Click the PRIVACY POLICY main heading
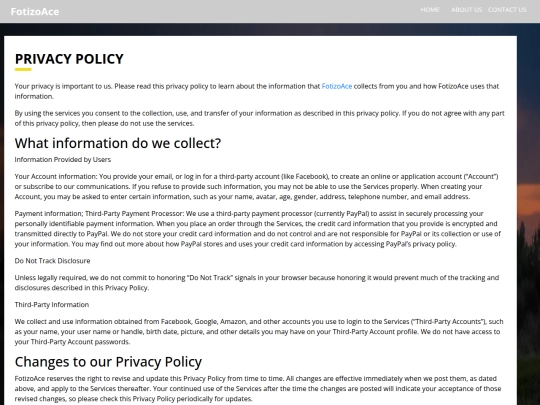Image resolution: width=540 pixels, height=405 pixels. (x=69, y=59)
